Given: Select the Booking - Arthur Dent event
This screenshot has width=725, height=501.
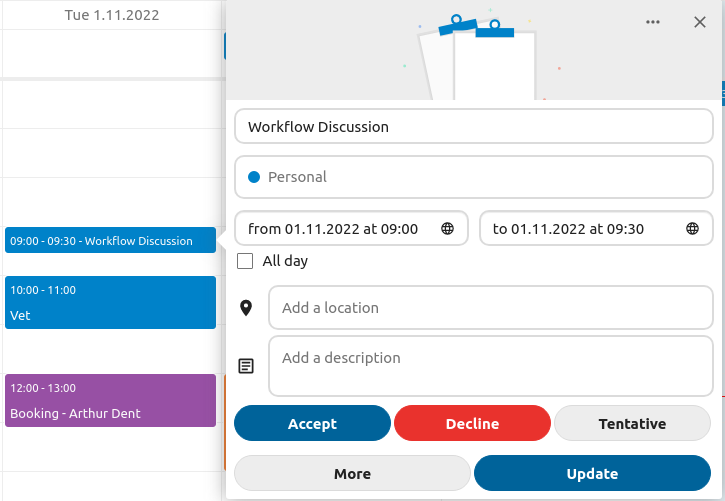Looking at the screenshot, I should [x=110, y=401].
